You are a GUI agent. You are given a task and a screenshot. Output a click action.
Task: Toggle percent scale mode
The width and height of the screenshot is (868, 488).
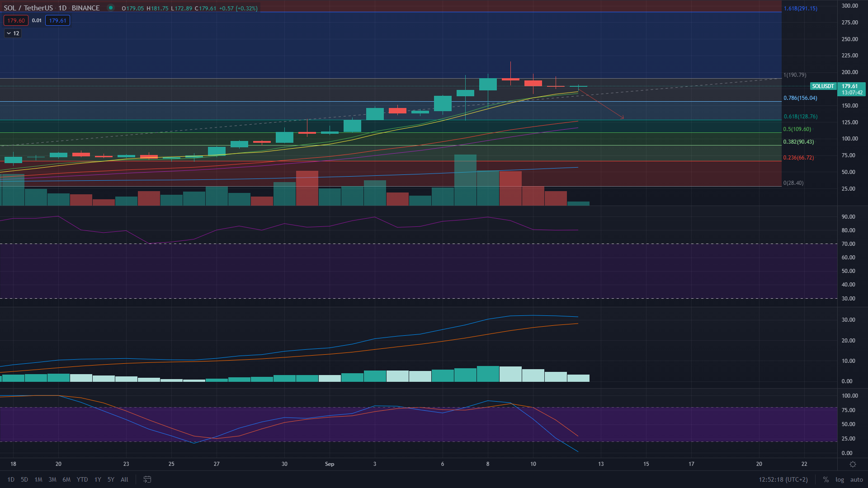coord(826,479)
